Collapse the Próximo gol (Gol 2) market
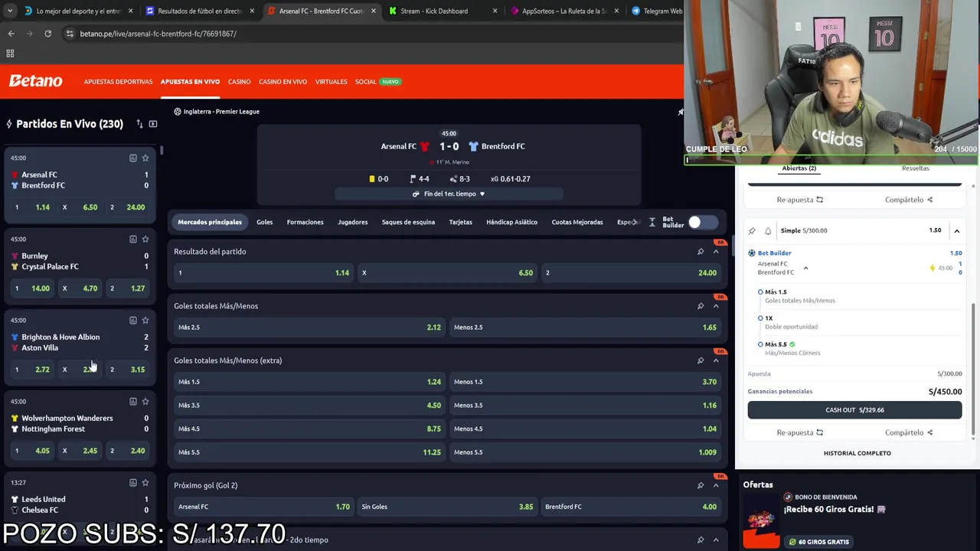980x551 pixels. pyautogui.click(x=716, y=485)
